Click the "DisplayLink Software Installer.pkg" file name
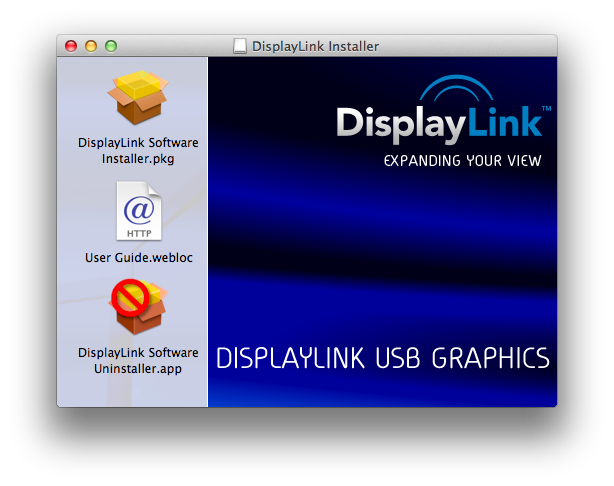 (138, 150)
